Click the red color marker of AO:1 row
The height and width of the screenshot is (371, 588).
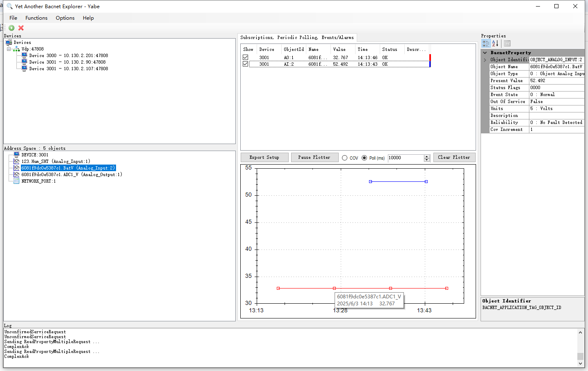click(430, 57)
